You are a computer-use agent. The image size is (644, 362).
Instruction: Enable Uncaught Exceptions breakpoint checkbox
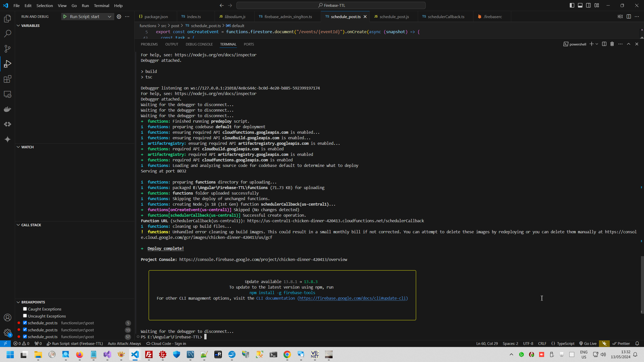coord(25,316)
